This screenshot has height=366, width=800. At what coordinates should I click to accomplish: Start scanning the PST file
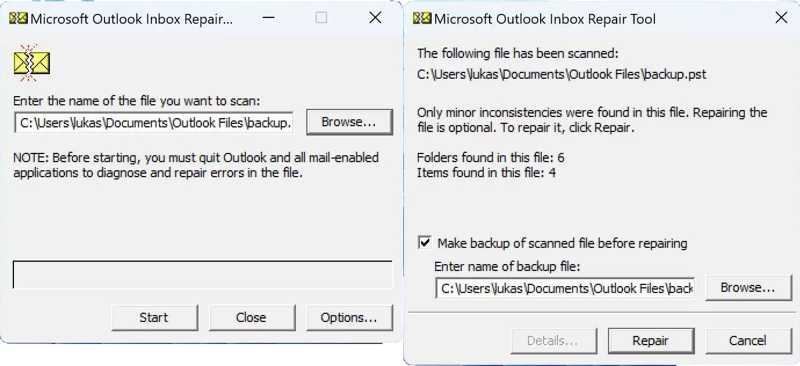pyautogui.click(x=154, y=318)
